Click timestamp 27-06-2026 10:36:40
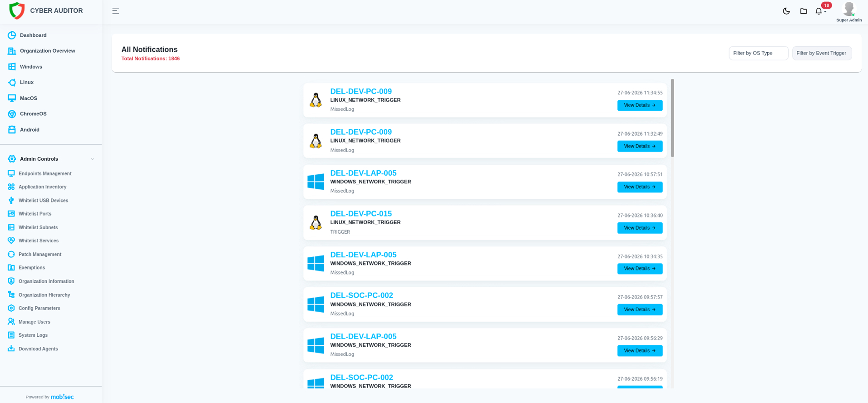The width and height of the screenshot is (868, 403). [x=640, y=216]
